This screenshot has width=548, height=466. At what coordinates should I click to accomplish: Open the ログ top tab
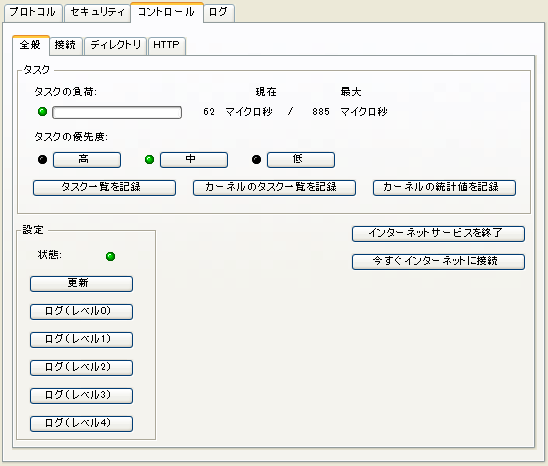pos(218,13)
